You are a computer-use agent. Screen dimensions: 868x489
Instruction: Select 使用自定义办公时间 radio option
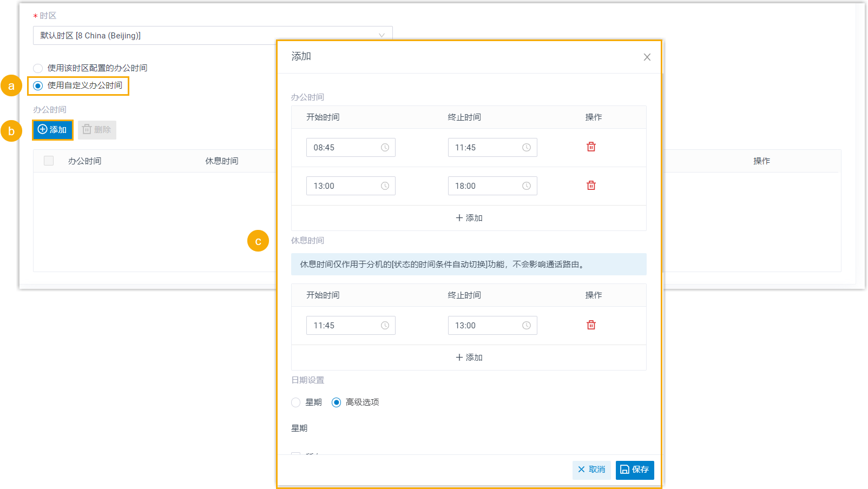(x=38, y=85)
